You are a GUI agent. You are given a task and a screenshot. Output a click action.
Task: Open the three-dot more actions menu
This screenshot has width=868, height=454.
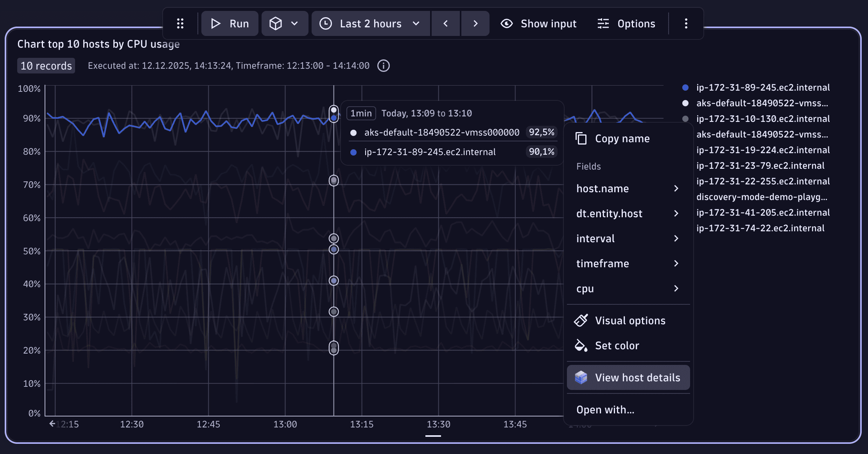(686, 24)
